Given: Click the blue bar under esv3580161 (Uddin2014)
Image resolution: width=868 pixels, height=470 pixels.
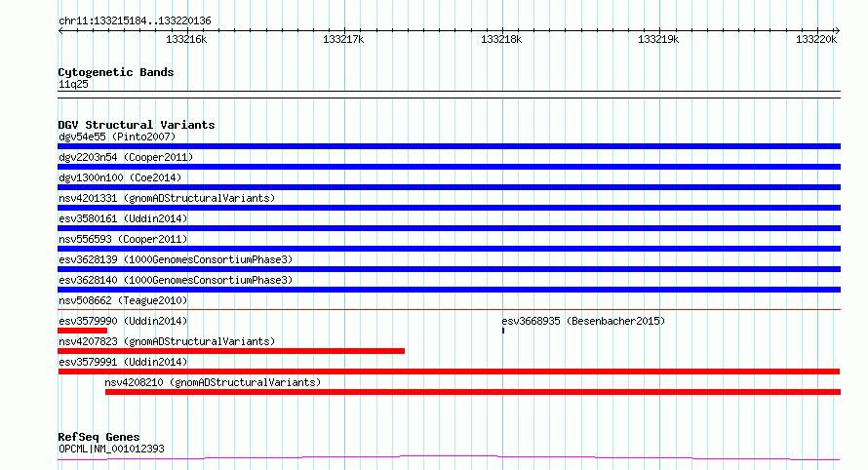Looking at the screenshot, I should coord(449,228).
